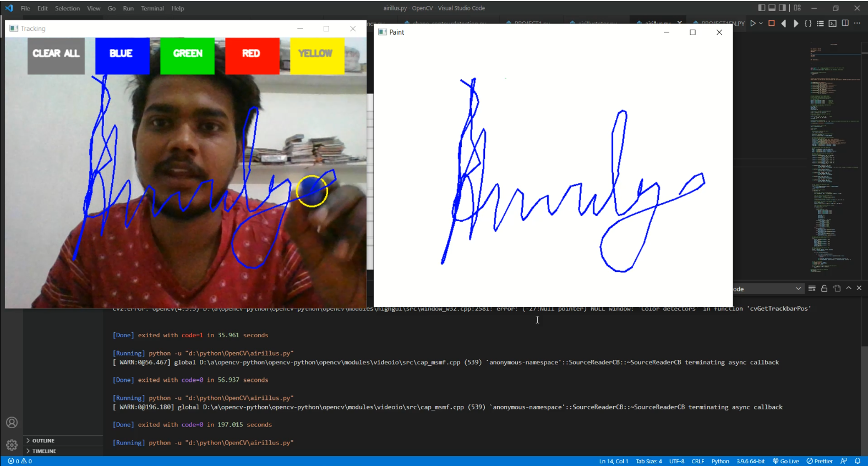Clear the output panel
Image resolution: width=868 pixels, height=466 pixels.
[812, 288]
